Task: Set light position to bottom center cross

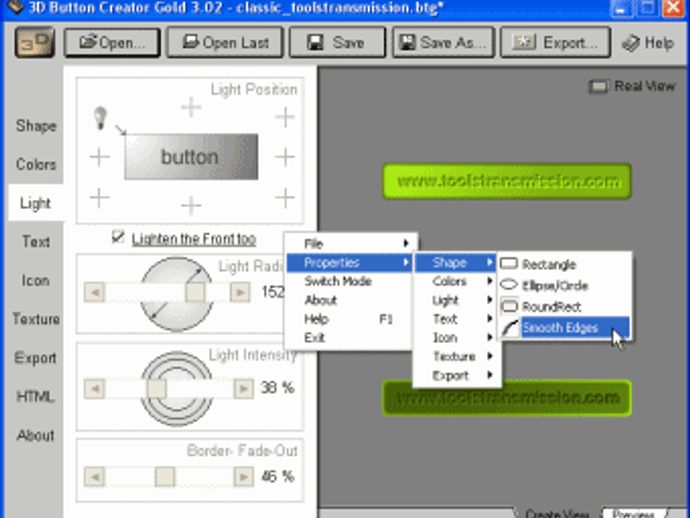Action: pos(191,206)
